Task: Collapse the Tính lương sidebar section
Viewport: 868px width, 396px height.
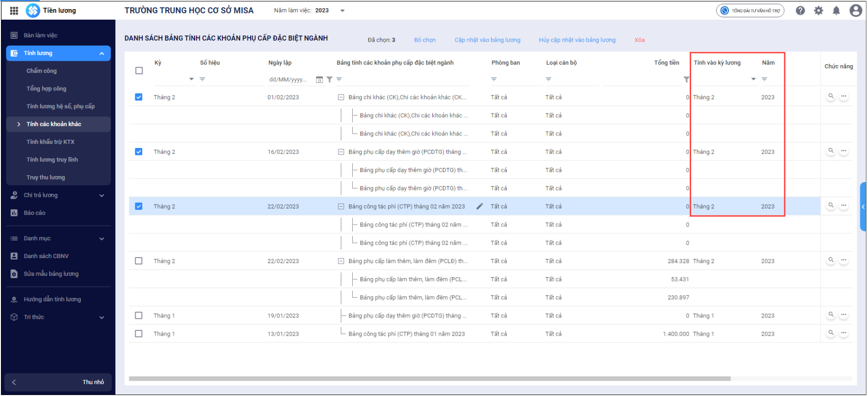Action: 102,54
